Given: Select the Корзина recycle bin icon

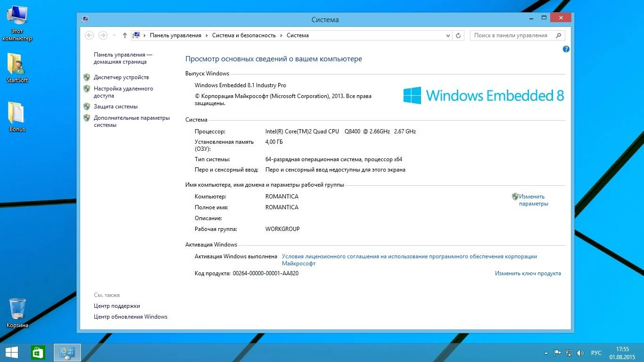Looking at the screenshot, I should click(x=17, y=313).
